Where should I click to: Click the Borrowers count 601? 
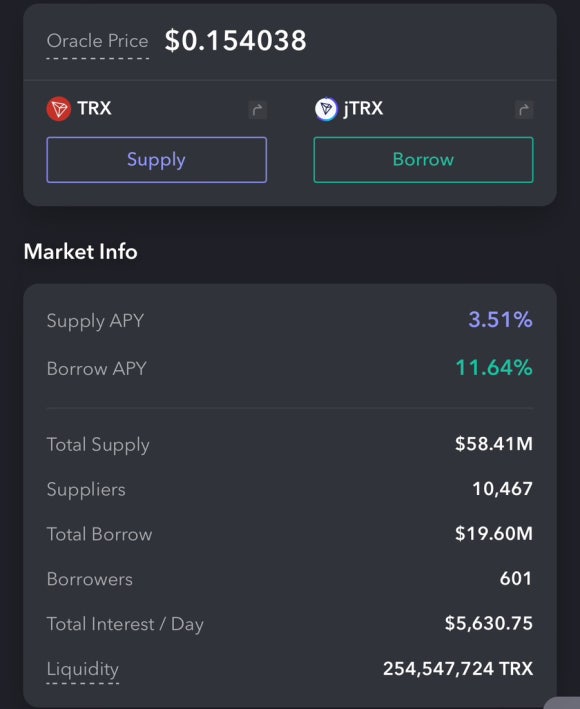point(516,578)
